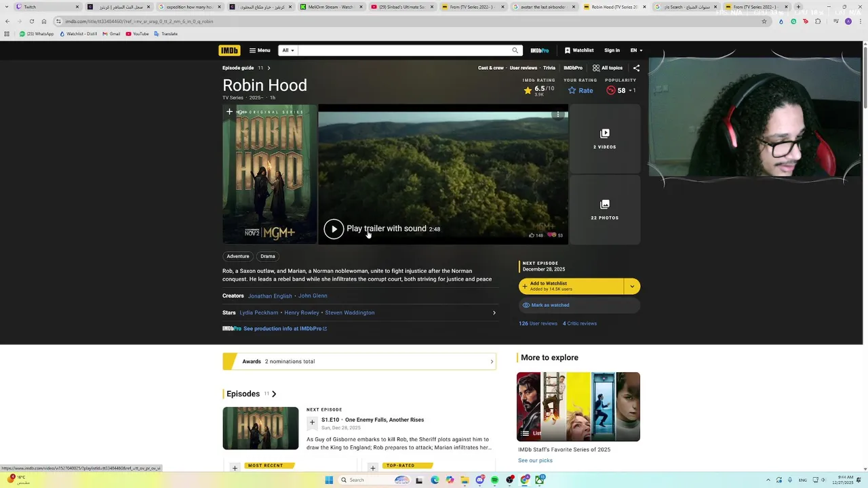The height and width of the screenshot is (488, 868).
Task: Click the browser back arrow
Action: click(7, 21)
